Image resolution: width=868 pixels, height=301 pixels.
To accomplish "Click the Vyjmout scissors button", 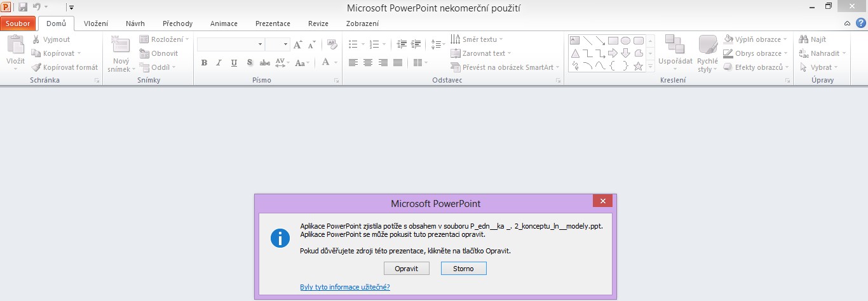I will (x=51, y=39).
